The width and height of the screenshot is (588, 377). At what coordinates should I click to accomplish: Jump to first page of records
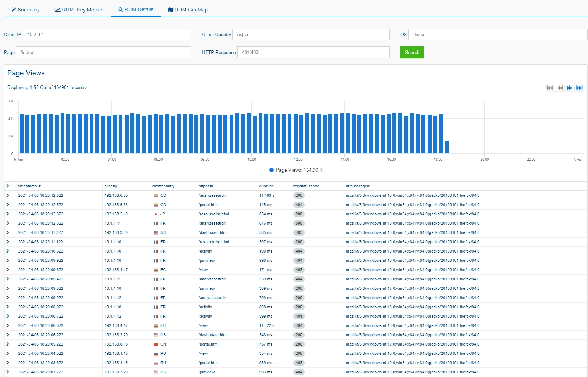(550, 88)
